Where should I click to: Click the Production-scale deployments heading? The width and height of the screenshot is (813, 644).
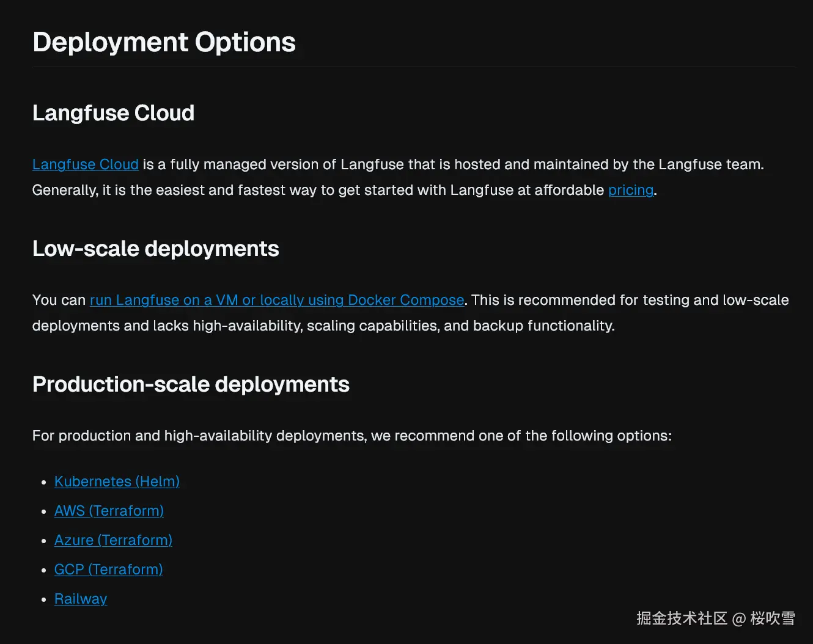[191, 384]
